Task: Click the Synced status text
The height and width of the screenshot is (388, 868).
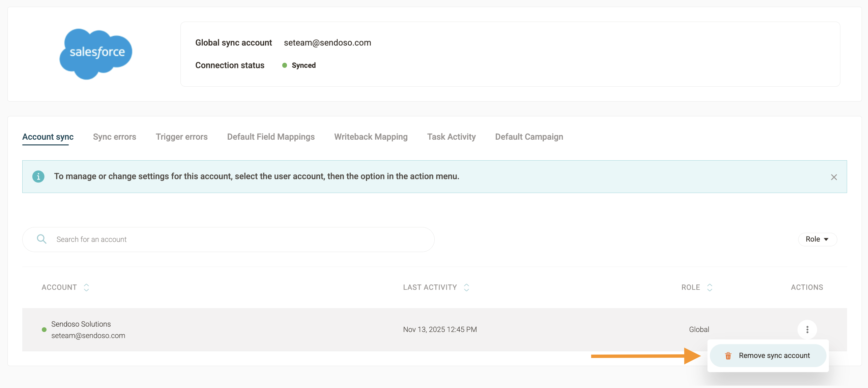Action: tap(303, 65)
